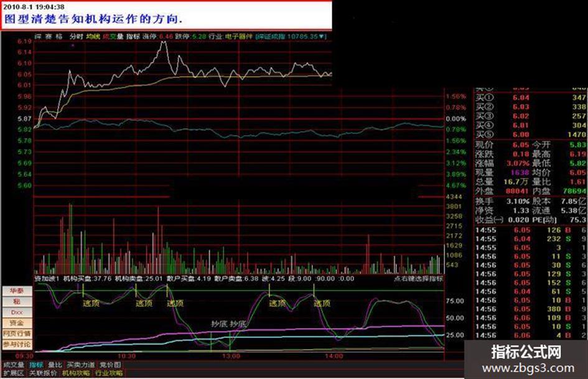The image size is (588, 379).
Task: Click the 现价 value 6.05
Action: (521, 144)
